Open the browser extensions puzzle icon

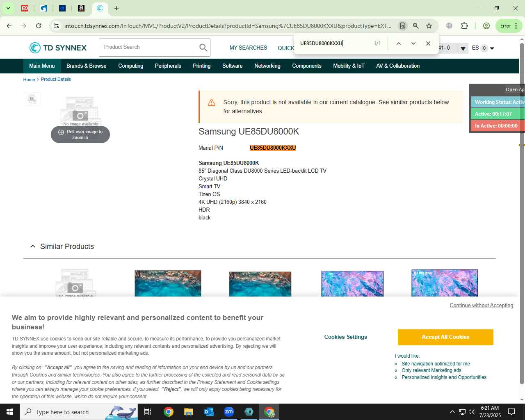tap(464, 26)
